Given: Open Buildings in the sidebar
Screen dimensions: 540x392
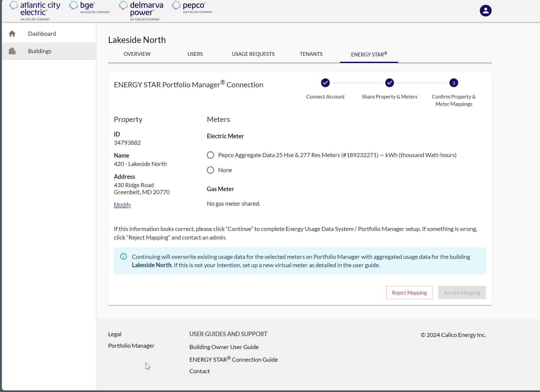Looking at the screenshot, I should point(49,51).
